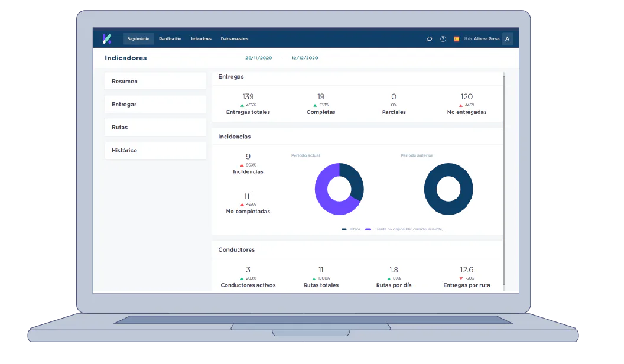
Task: Change language via Spanish flag icon
Action: pyautogui.click(x=456, y=39)
